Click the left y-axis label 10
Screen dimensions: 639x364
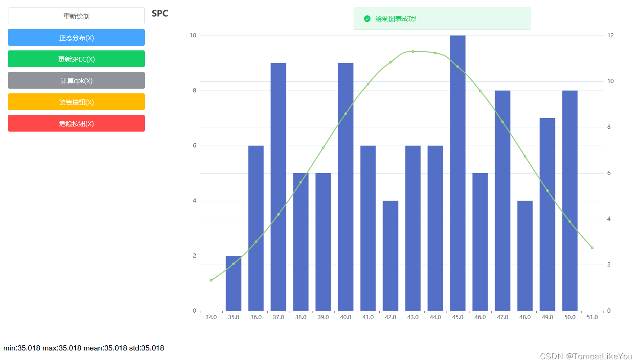coord(193,35)
